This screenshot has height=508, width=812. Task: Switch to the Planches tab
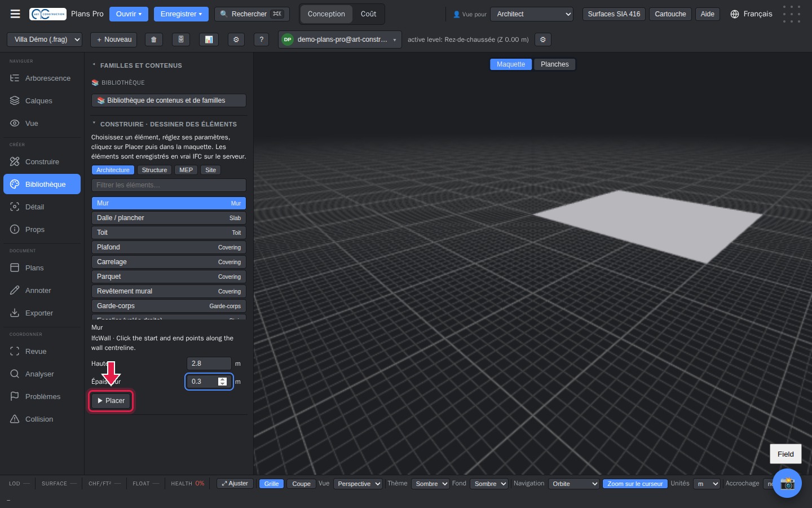point(555,64)
